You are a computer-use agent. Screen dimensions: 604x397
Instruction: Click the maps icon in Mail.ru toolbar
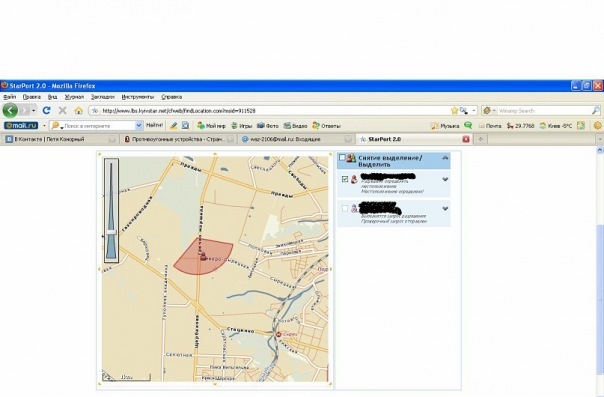pos(581,126)
